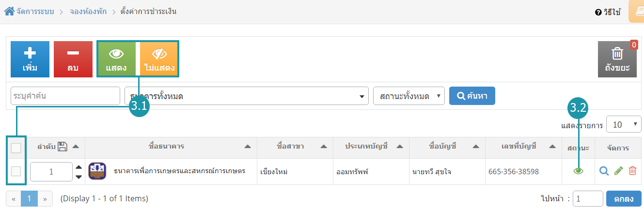Open the ธนาคารทั้งหมด bank dropdown
Viewport: 644px width, 209px height.
point(247,96)
